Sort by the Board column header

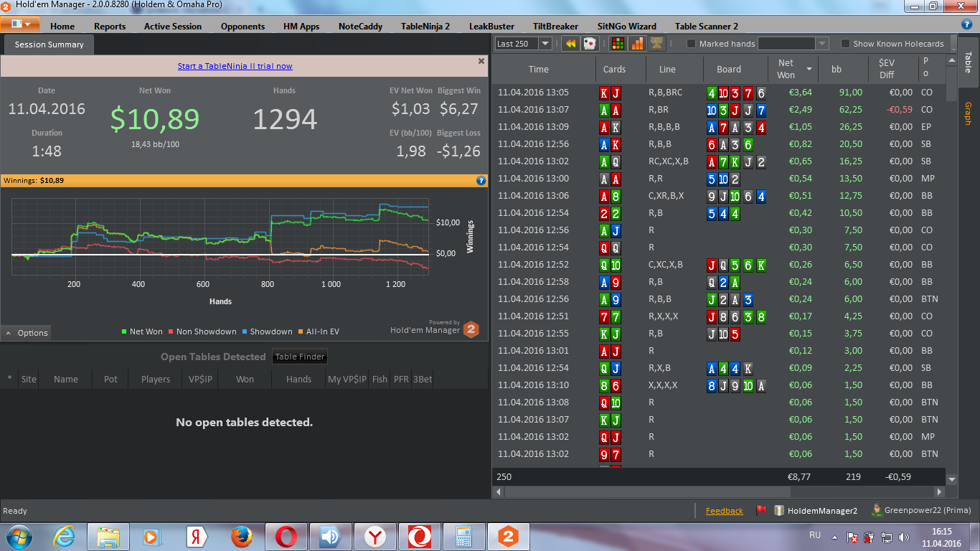[x=729, y=70]
